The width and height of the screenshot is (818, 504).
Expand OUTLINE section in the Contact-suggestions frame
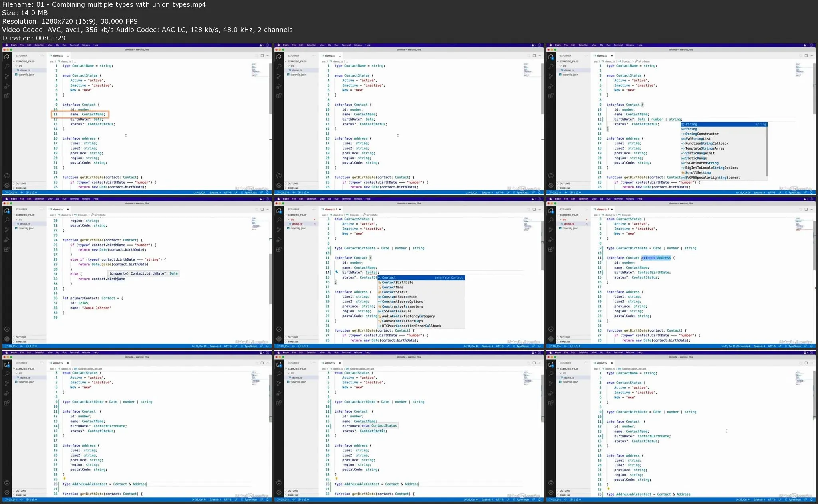(293, 337)
